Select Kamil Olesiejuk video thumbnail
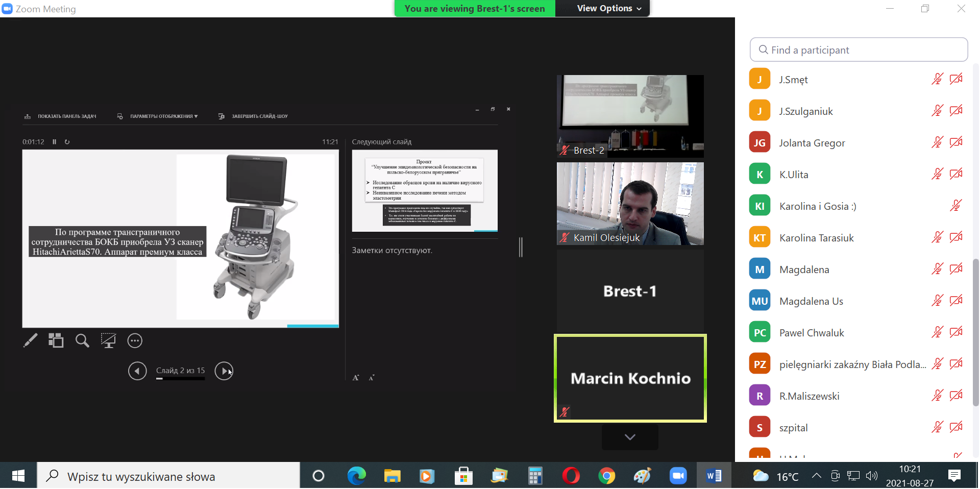 pos(630,204)
